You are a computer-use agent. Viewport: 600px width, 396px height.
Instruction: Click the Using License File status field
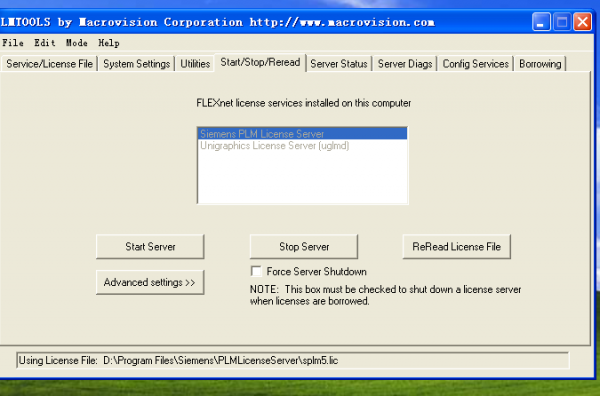293,360
